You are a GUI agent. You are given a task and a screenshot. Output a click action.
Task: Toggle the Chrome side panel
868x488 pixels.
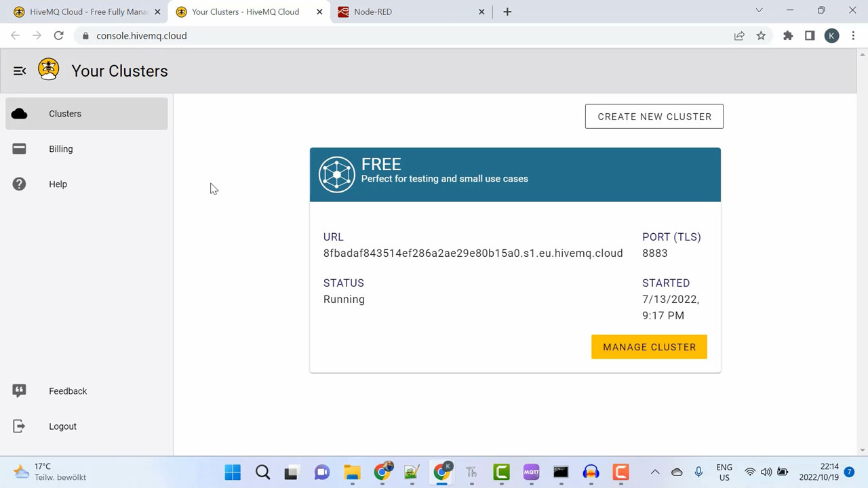[810, 36]
